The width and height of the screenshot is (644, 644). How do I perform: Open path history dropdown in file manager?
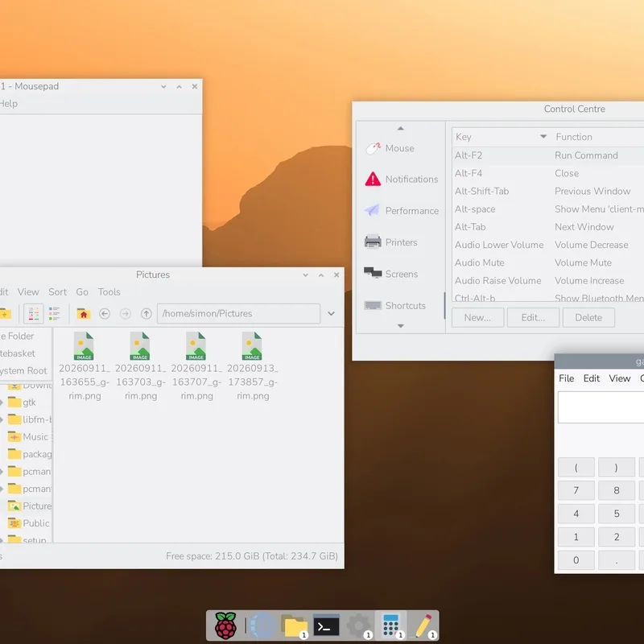coord(331,314)
